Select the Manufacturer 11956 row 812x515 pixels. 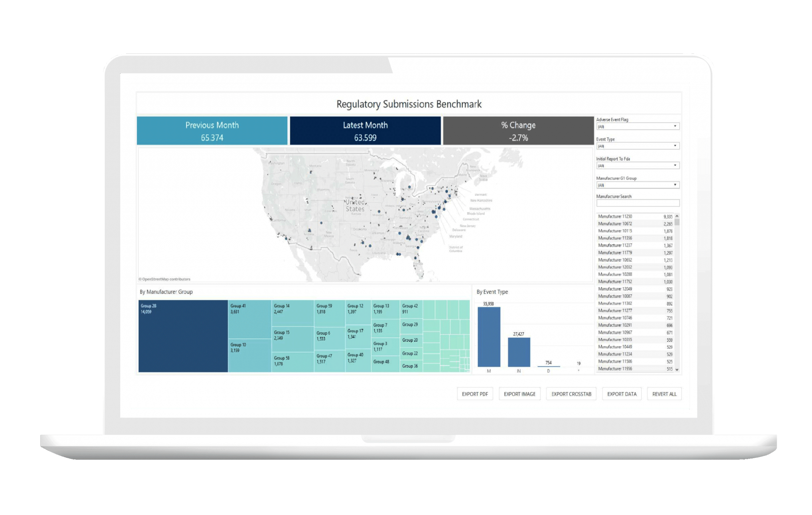click(635, 369)
